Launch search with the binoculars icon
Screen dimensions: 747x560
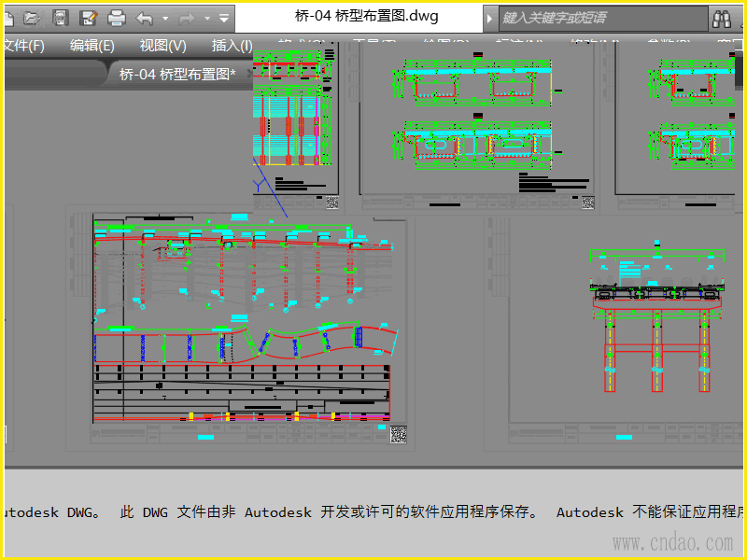point(722,19)
